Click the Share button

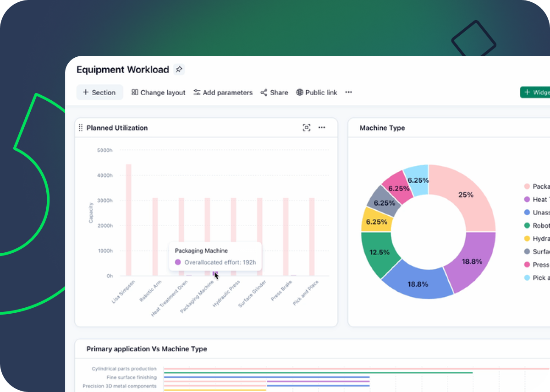[275, 93]
